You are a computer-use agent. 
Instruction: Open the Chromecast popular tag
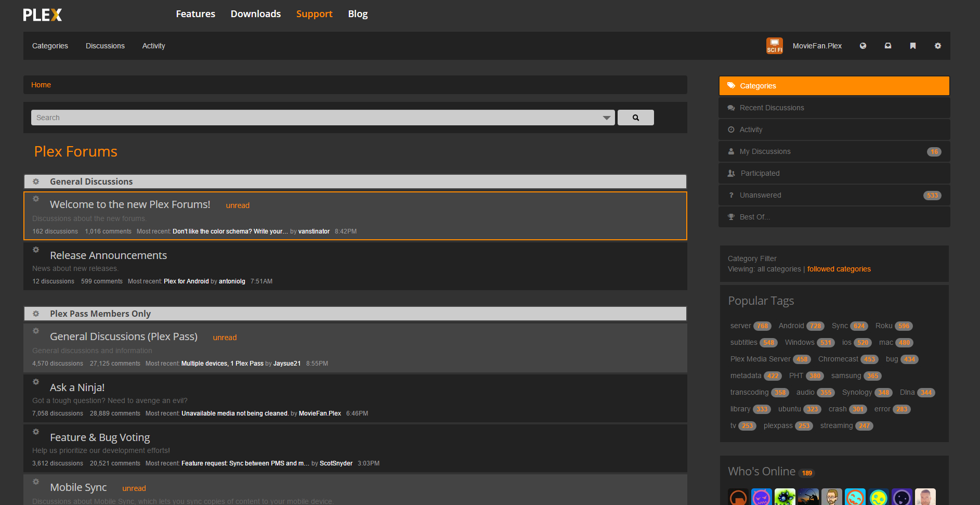[x=838, y=359]
